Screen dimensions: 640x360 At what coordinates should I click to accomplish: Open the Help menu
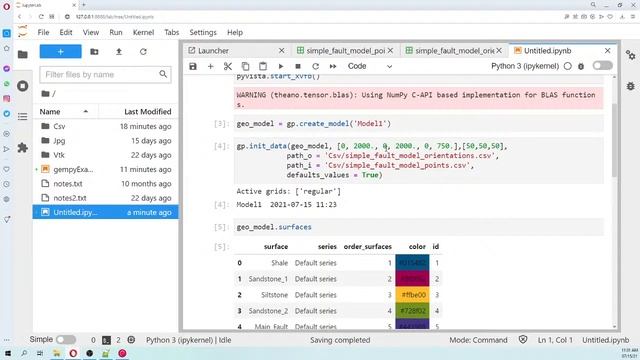click(235, 32)
